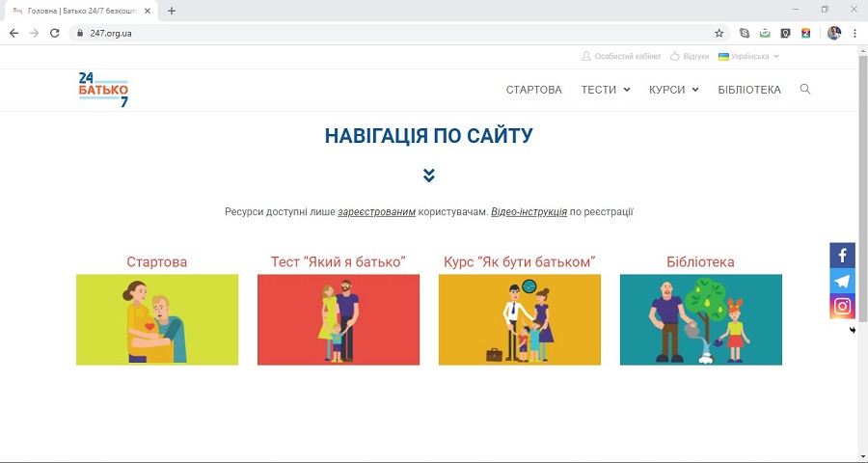Open the Відео-інструкція link

529,212
